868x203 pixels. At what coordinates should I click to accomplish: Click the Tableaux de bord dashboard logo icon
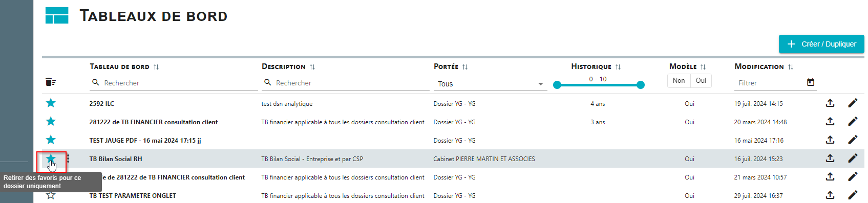click(57, 16)
